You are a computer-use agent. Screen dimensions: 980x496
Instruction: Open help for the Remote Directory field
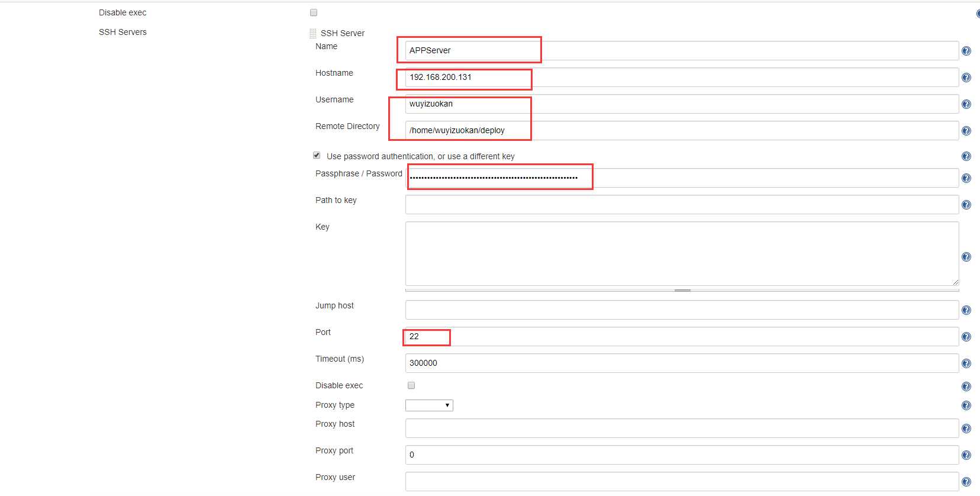tap(966, 131)
